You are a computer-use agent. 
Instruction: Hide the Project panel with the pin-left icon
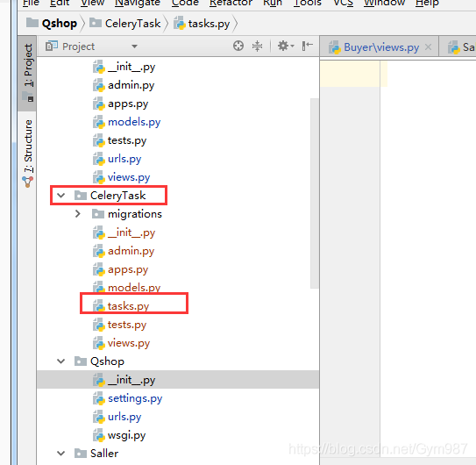[307, 46]
